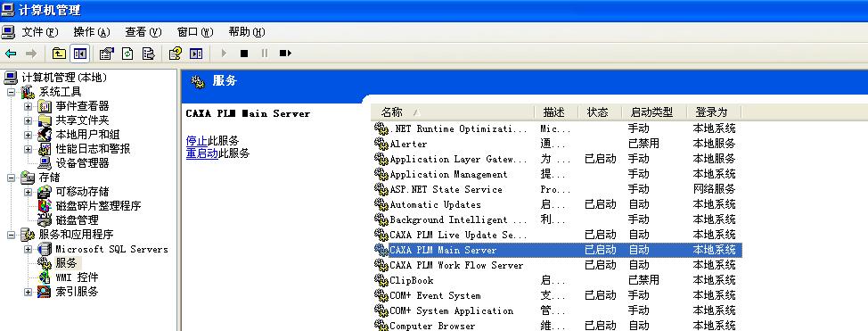Expand the Microsoft SQL Servers node
Screen dimensions: 868x331
click(29, 249)
